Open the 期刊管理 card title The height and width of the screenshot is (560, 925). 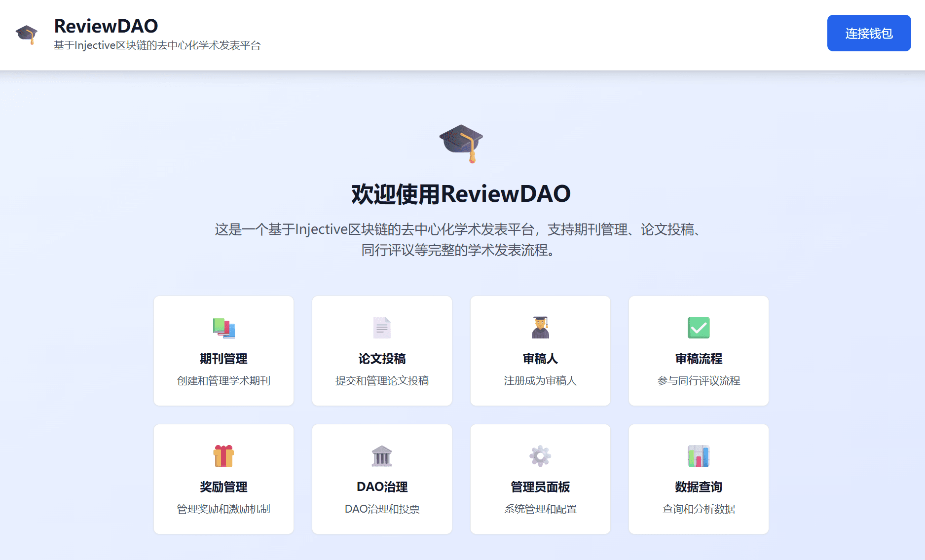pos(223,359)
